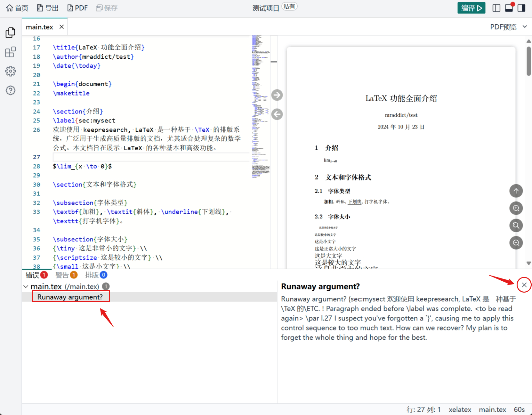Jump from code to PDF with right arrow
This screenshot has width=532, height=415.
tap(277, 95)
